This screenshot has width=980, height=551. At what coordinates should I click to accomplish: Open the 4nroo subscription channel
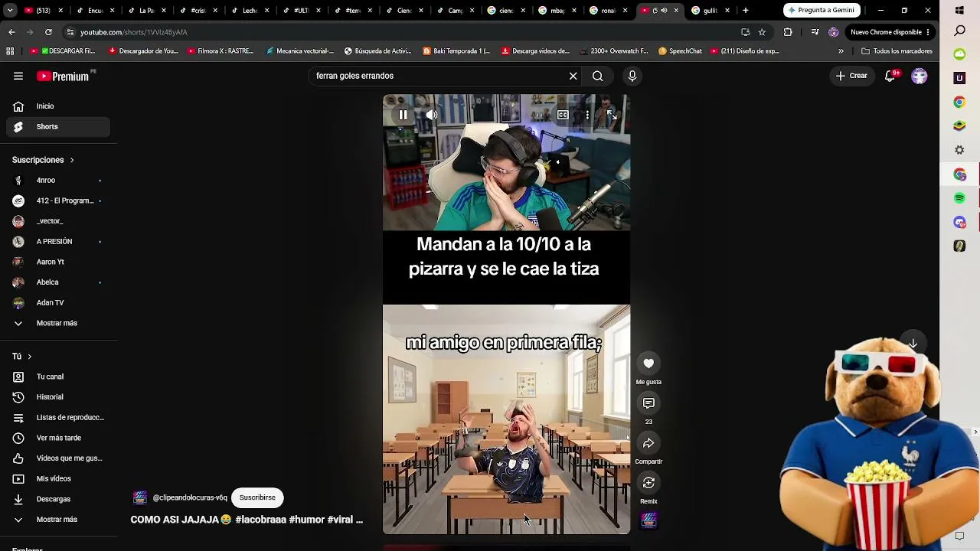[58, 181]
